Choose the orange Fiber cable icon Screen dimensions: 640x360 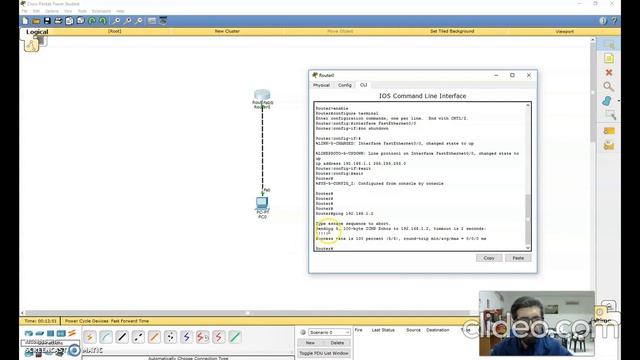[x=154, y=337]
